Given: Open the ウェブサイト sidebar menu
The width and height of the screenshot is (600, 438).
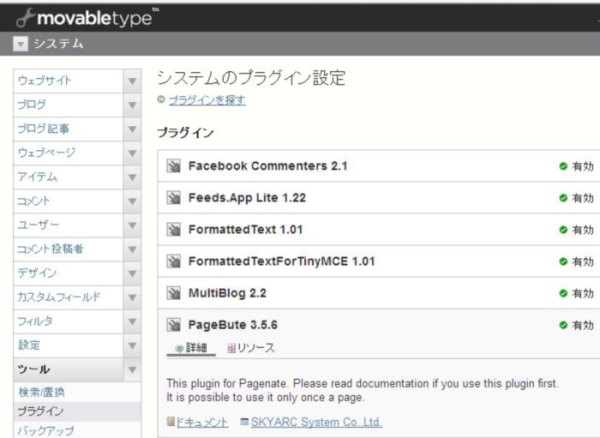Looking at the screenshot, I should pos(68,81).
